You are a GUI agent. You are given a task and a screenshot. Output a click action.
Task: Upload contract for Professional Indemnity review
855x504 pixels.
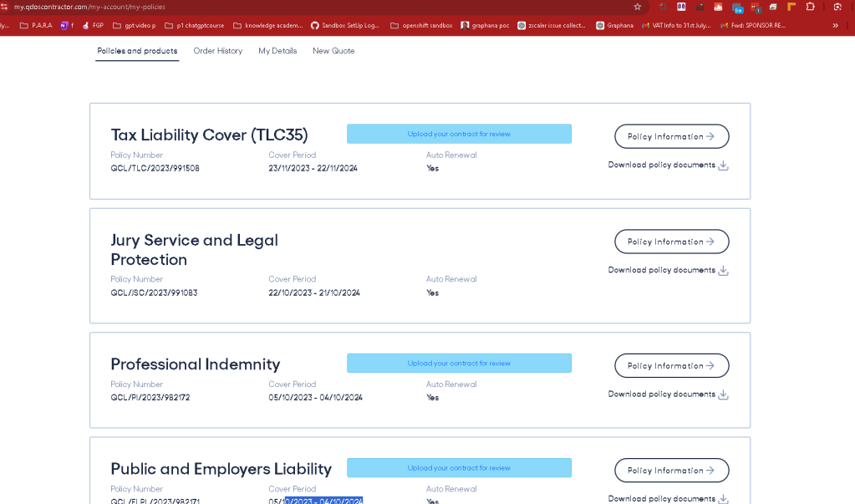click(x=459, y=364)
